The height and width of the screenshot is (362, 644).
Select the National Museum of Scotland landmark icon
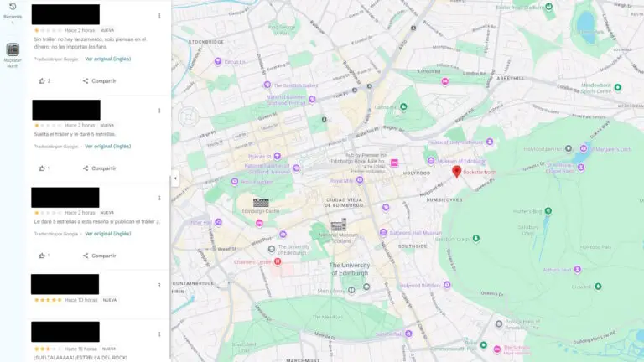[x=339, y=225]
